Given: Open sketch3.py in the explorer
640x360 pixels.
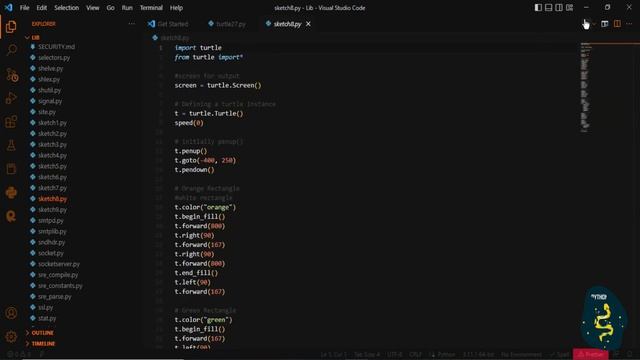Looking at the screenshot, I should click(x=52, y=144).
